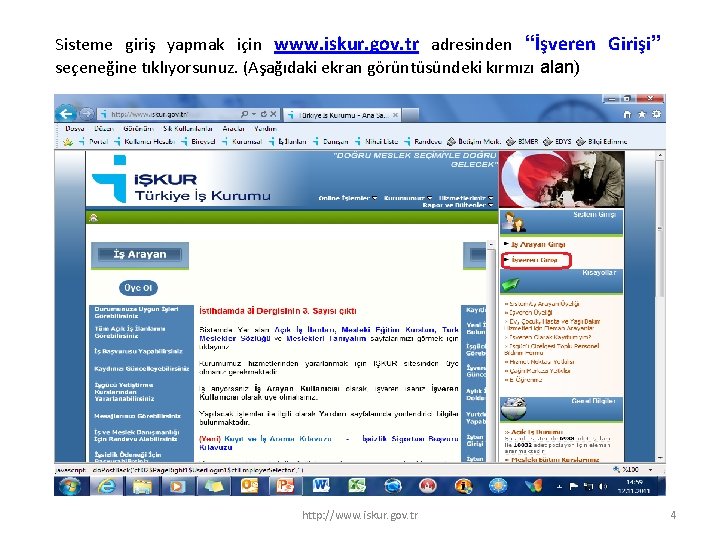Screen dimensions: 720x540
Task: Open the Yardım menu
Action: tap(265, 129)
